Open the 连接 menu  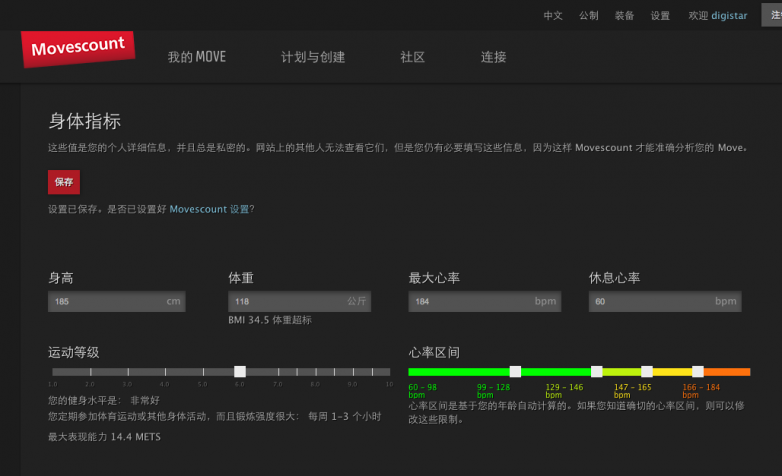(493, 57)
